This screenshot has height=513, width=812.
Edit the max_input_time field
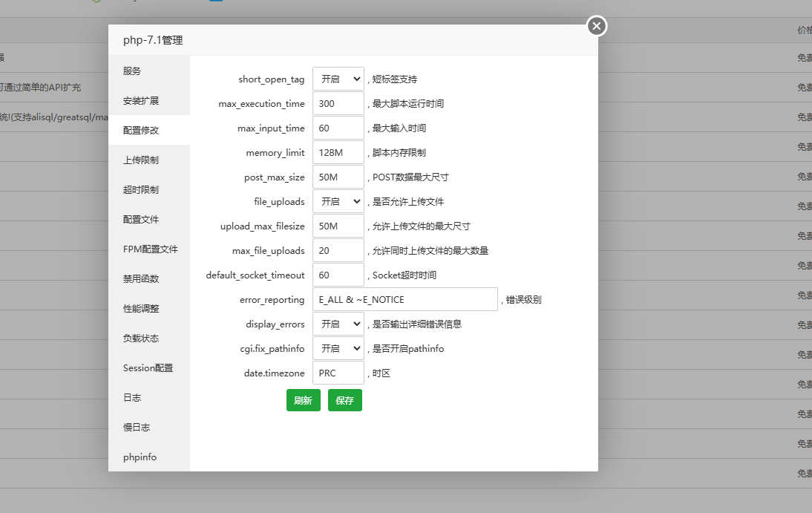coord(338,128)
